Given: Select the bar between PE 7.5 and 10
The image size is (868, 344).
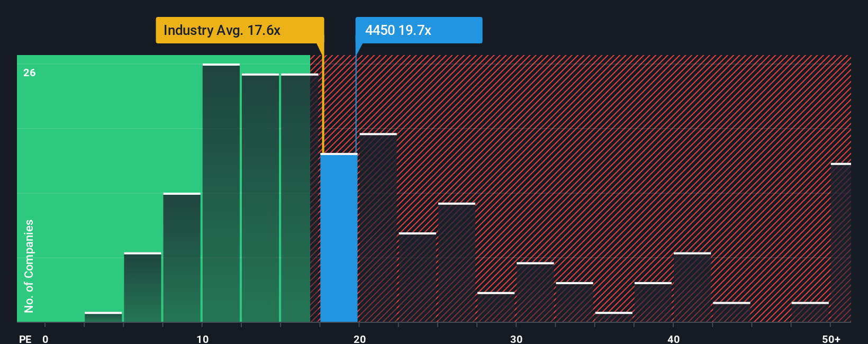Looking at the screenshot, I should coord(182,257).
